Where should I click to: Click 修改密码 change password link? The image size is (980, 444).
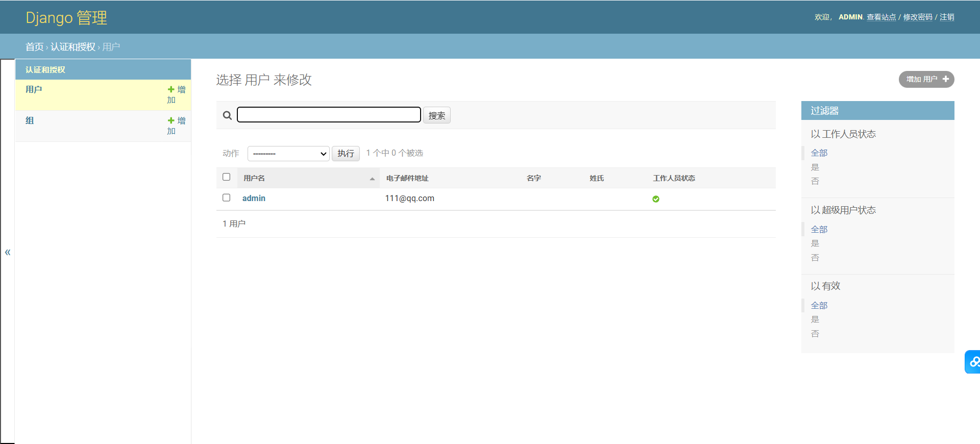pyautogui.click(x=918, y=17)
